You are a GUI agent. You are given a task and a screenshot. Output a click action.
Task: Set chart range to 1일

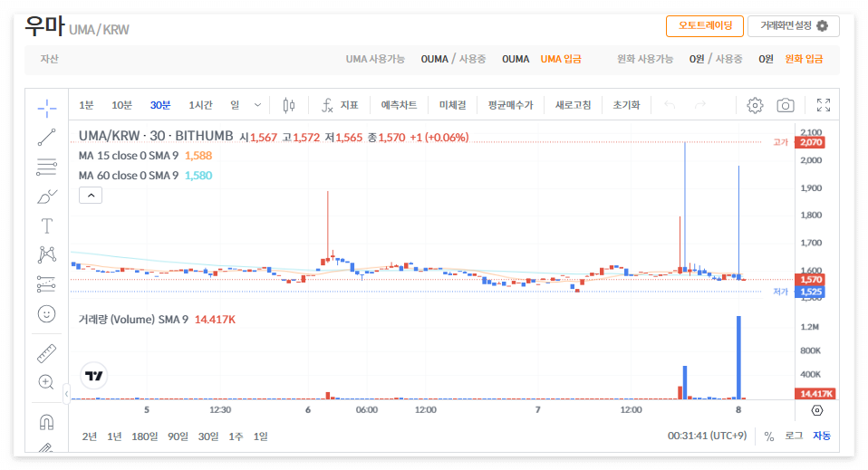[261, 436]
